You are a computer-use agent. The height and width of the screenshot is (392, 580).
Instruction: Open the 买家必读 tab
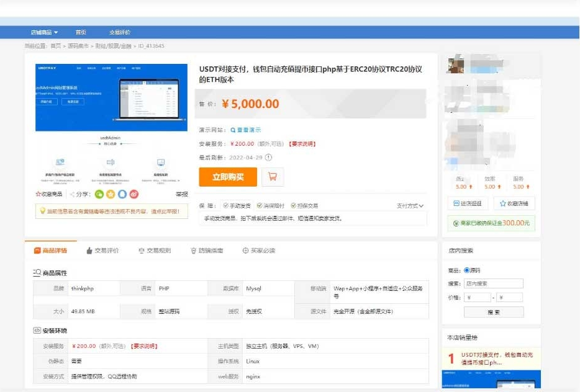(258, 251)
